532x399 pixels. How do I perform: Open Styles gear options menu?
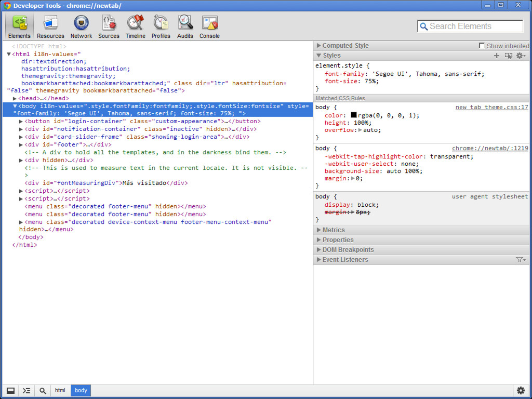[x=521, y=56]
